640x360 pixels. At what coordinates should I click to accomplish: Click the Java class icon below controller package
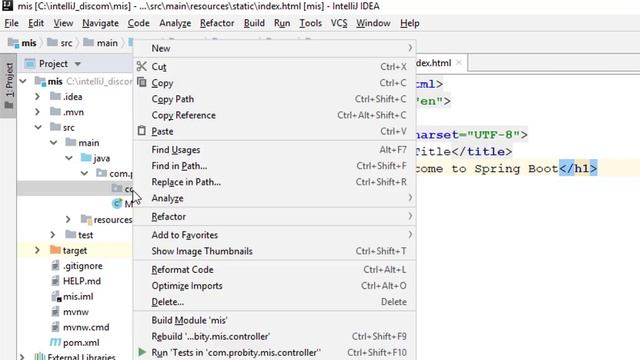[117, 203]
